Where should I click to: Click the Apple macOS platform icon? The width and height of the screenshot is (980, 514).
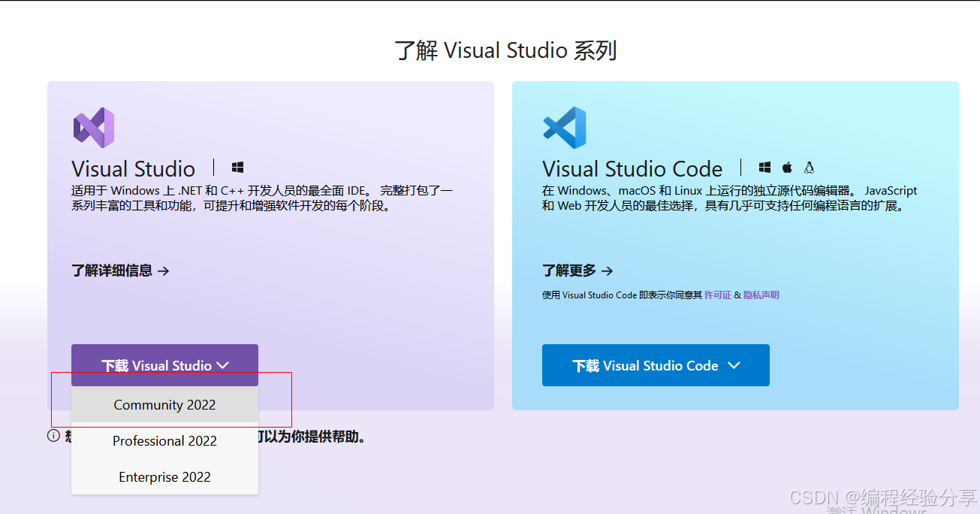pyautogui.click(x=787, y=168)
